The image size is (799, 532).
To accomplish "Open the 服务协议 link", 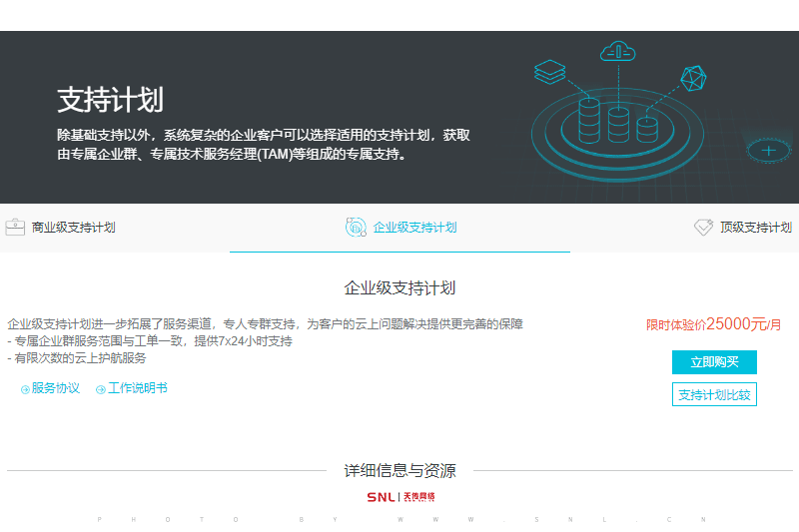I will click(x=56, y=388).
